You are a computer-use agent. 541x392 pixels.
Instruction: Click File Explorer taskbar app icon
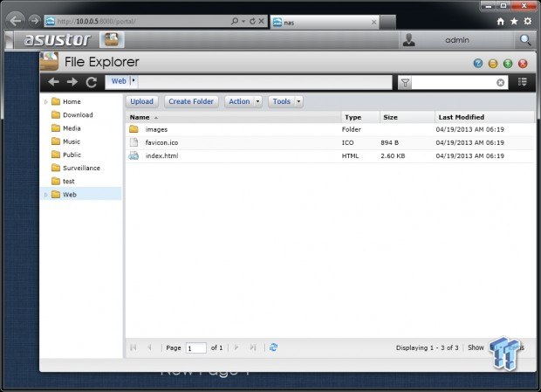pos(112,39)
